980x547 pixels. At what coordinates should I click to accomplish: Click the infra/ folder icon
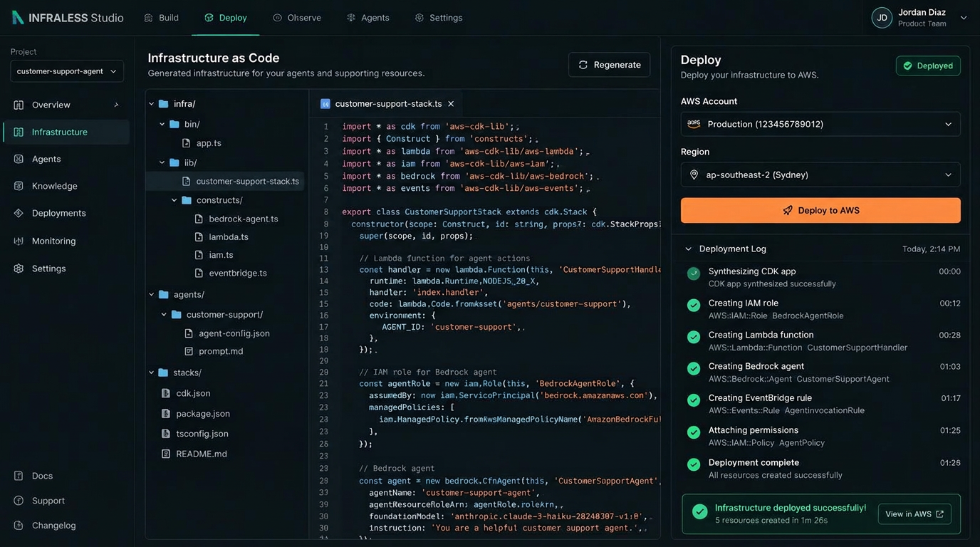point(163,104)
